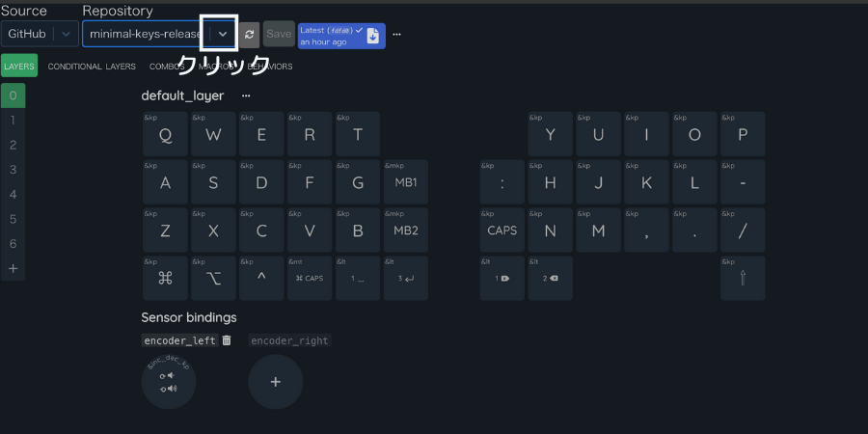Screen dimensions: 868x434
Task: Open the Source GitHub dropdown
Action: pyautogui.click(x=40, y=34)
